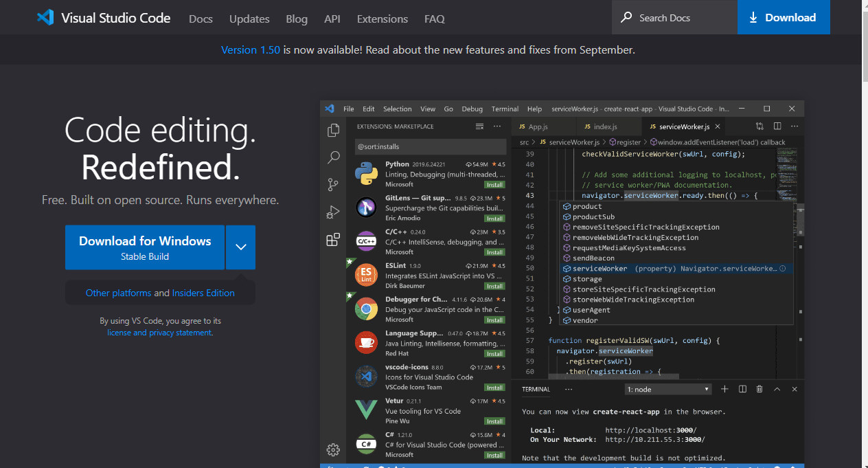Screen dimensions: 868x468
Task: Click the ESLint extension icon
Action: tap(367, 276)
